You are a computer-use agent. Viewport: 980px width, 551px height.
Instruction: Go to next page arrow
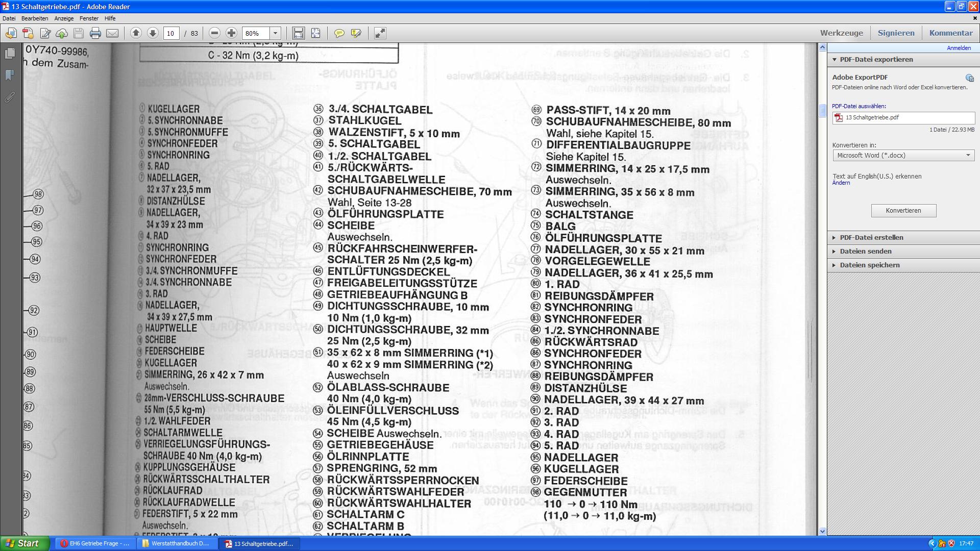tap(153, 33)
